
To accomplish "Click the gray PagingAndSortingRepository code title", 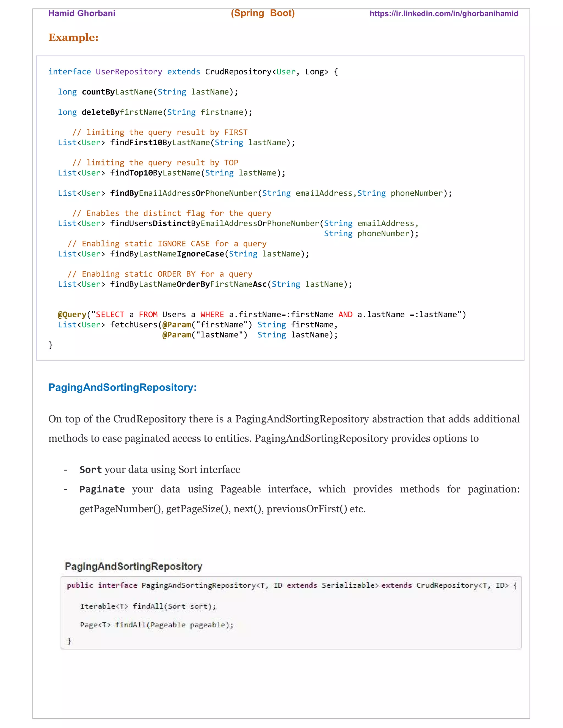I will tap(133, 566).
